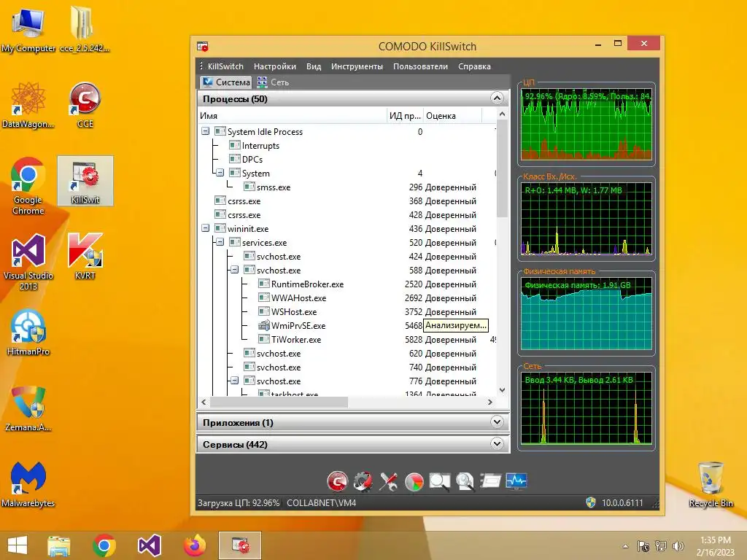Click KillSwitch app icon in title bar
Screen dimensions: 747x560
[203, 47]
